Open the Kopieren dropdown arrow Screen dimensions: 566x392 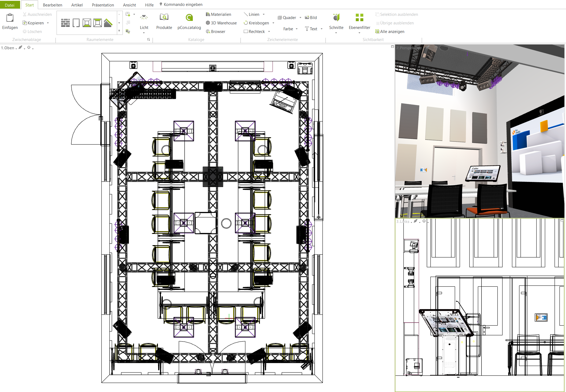tap(48, 23)
